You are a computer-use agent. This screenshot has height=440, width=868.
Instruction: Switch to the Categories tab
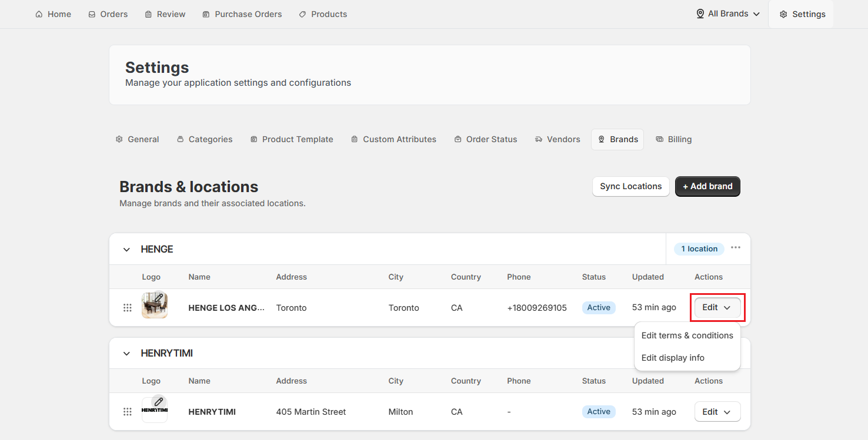pyautogui.click(x=205, y=139)
